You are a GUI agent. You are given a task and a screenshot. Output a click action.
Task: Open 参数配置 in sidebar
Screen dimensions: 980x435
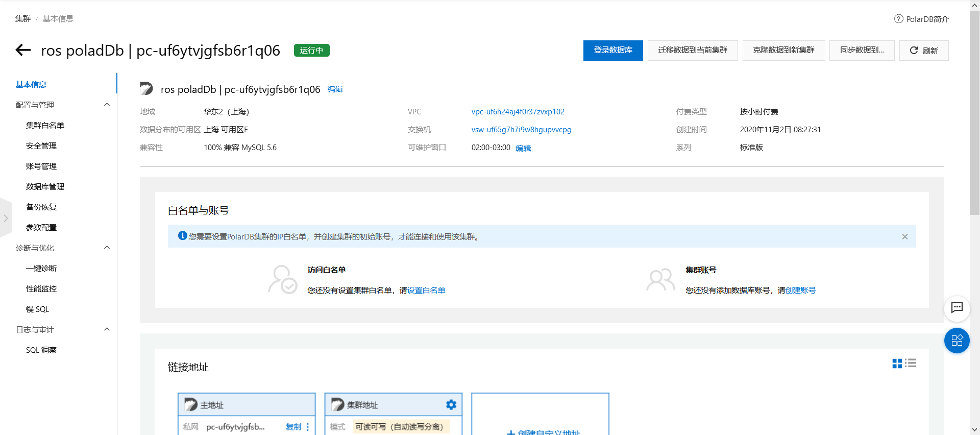coord(41,227)
